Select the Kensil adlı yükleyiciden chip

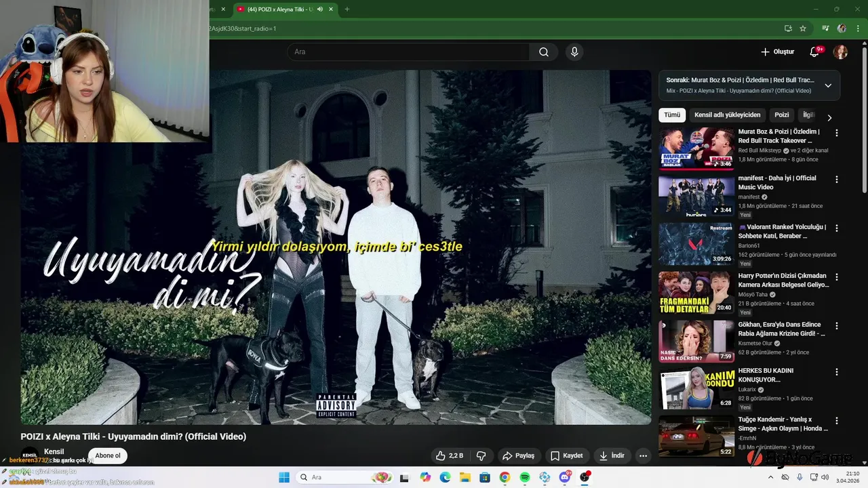[x=728, y=115]
